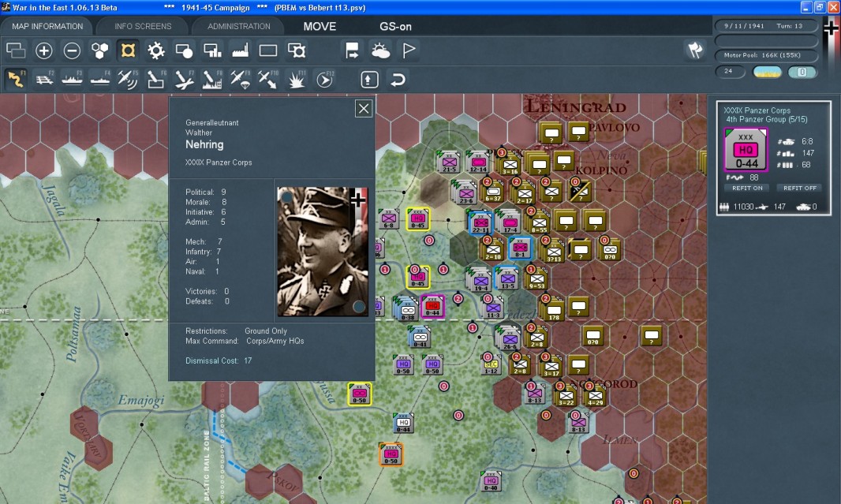Close the Nehring leader detail popup

(x=363, y=109)
